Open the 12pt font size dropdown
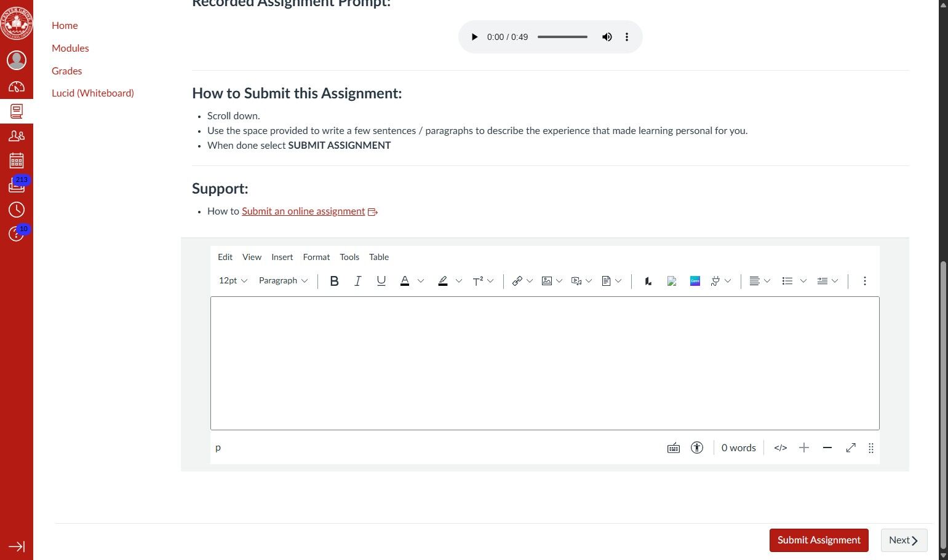 coord(232,280)
